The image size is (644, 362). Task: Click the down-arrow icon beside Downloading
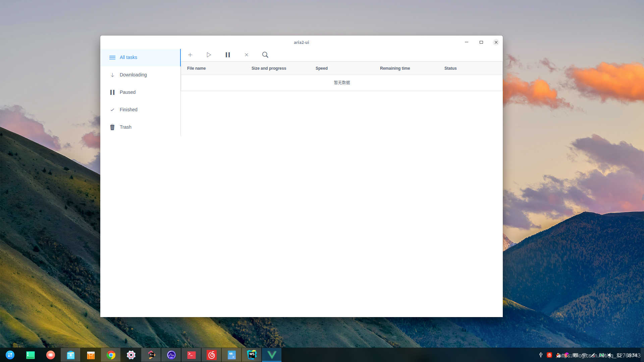(112, 75)
